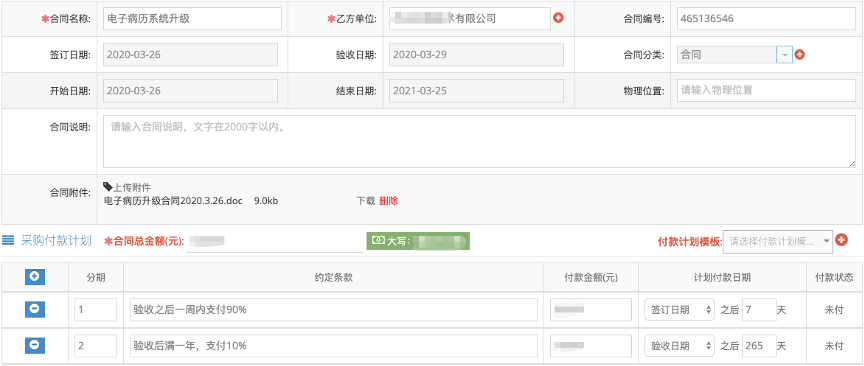
Task: Click the 签订日期 field 2020-03-26
Action: coord(190,55)
